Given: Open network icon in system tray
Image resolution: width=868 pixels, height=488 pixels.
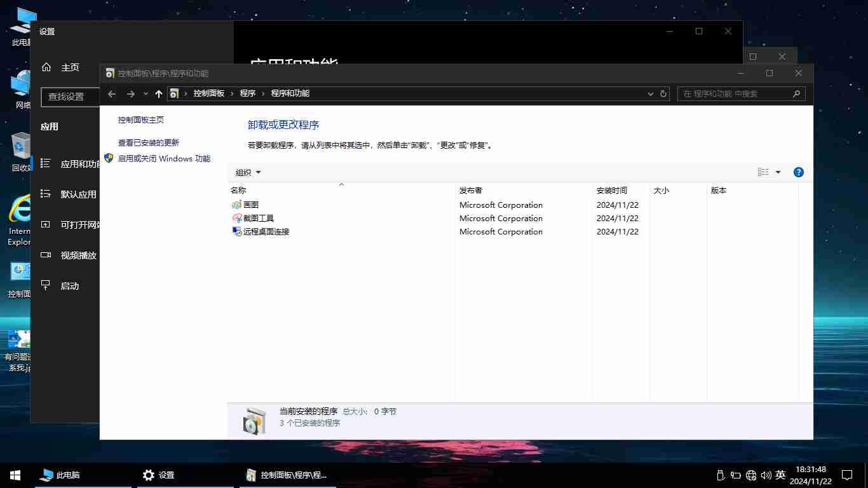Looking at the screenshot, I should pyautogui.click(x=751, y=475).
